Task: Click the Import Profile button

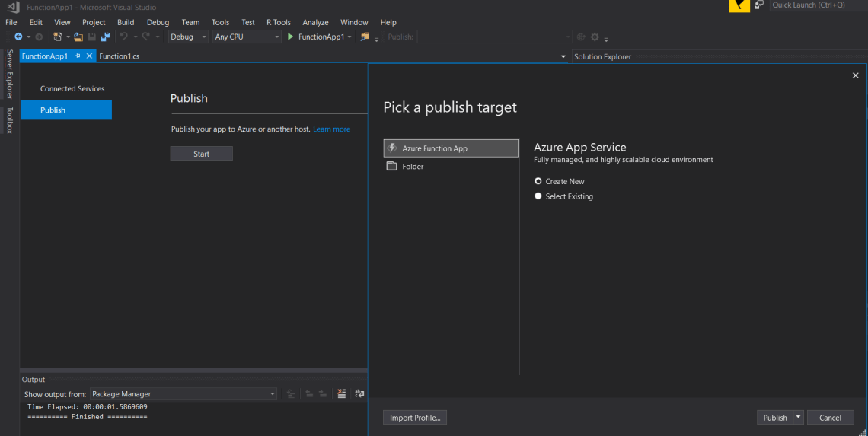Action: coord(415,417)
